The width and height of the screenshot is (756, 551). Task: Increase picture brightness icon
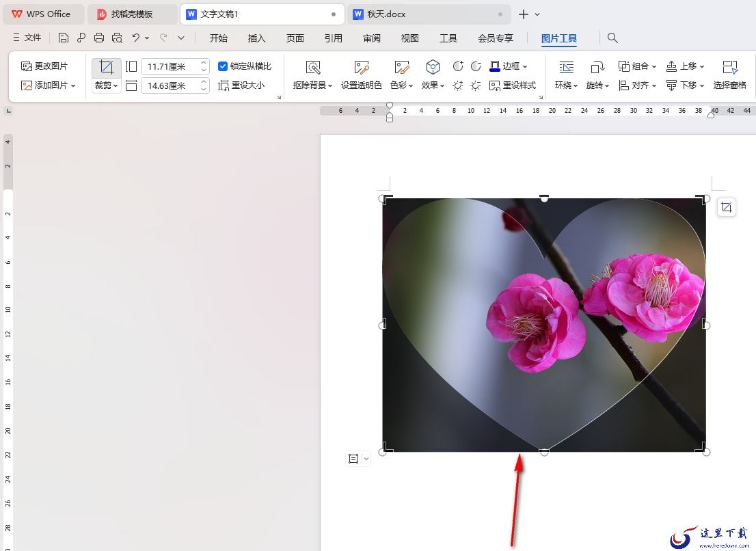pos(458,85)
